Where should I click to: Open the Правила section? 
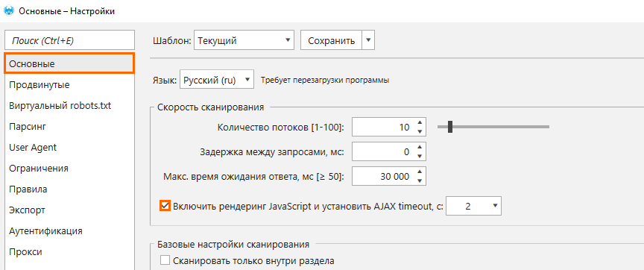[69, 189]
